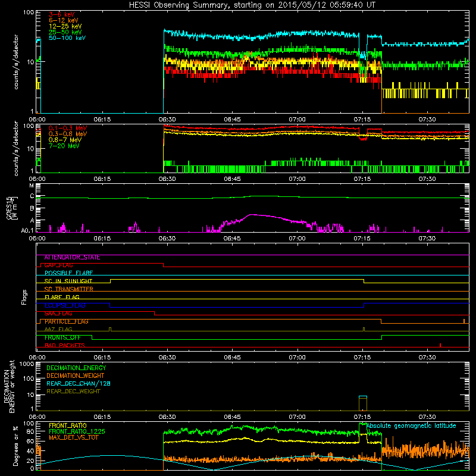Click the DECIMATION ENERGY or weight axis title
The image size is (476, 476).
pos(9,386)
